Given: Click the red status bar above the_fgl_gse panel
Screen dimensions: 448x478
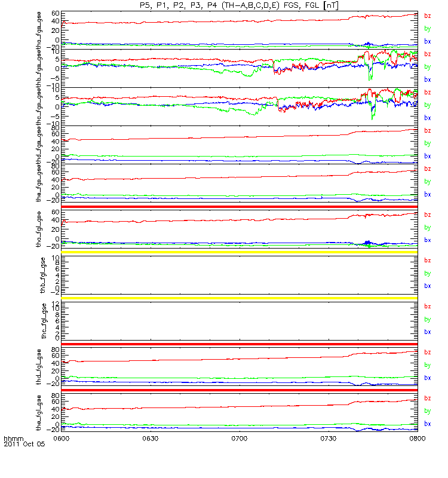Looking at the screenshot, I should tap(240, 390).
